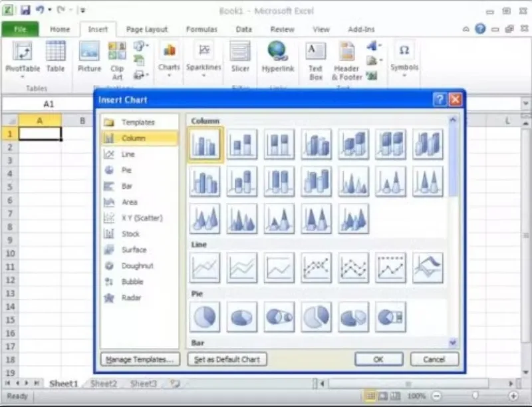Click the Name Box showing A1
This screenshot has height=407, width=532.
(48, 104)
